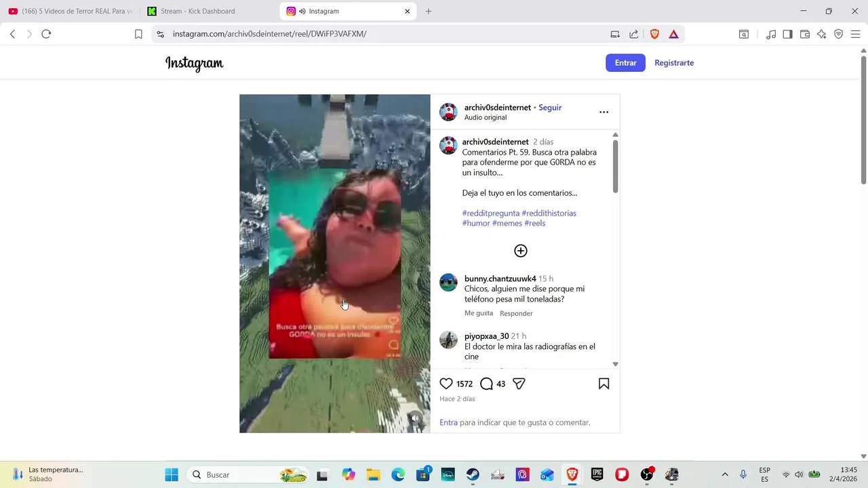868x488 pixels.
Task: Open Brave Shields lion icon
Action: coord(654,34)
